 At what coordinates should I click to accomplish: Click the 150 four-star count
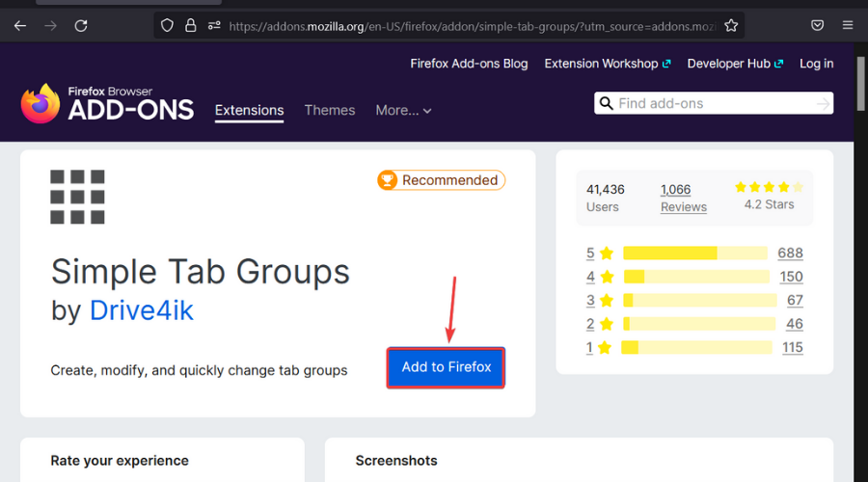(x=791, y=277)
